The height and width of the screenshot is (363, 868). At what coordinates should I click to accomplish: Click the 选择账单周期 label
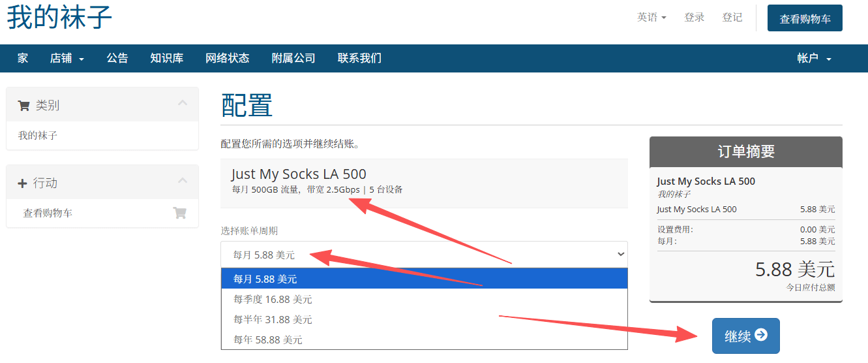point(249,230)
